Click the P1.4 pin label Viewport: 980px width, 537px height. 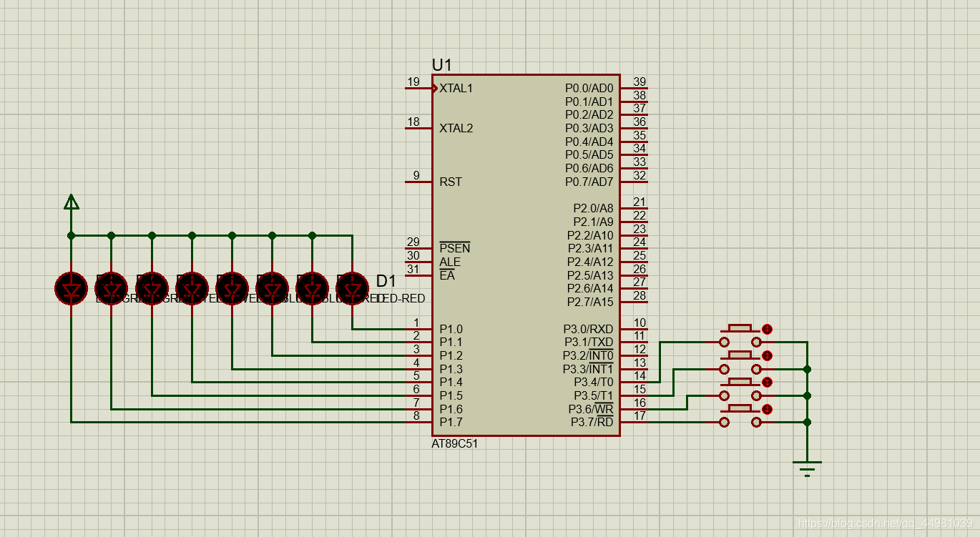point(451,382)
